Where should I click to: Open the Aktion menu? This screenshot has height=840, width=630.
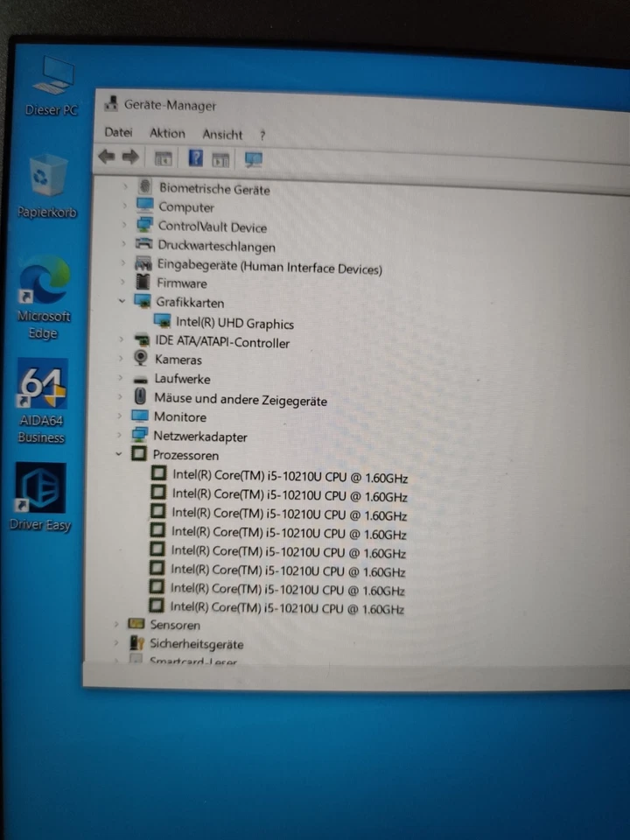pyautogui.click(x=167, y=133)
